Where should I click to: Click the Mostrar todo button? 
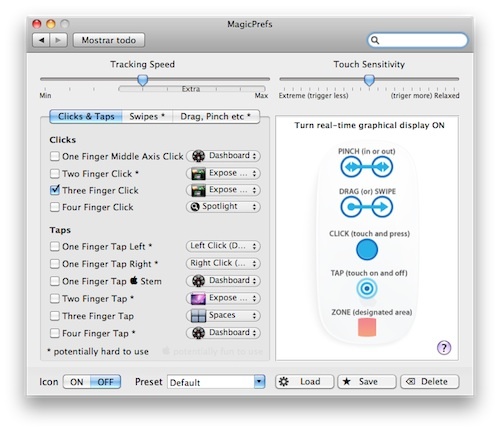pyautogui.click(x=109, y=40)
